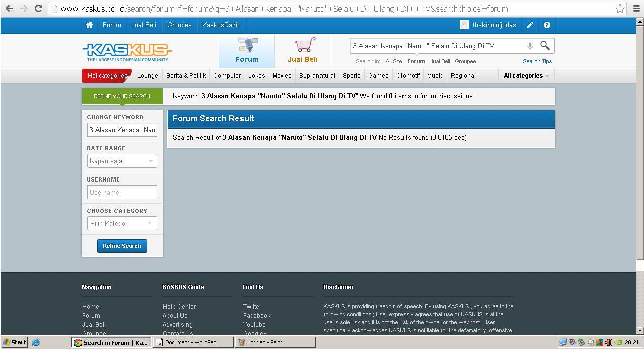Open the Pilih Kategori dropdown

pyautogui.click(x=122, y=223)
